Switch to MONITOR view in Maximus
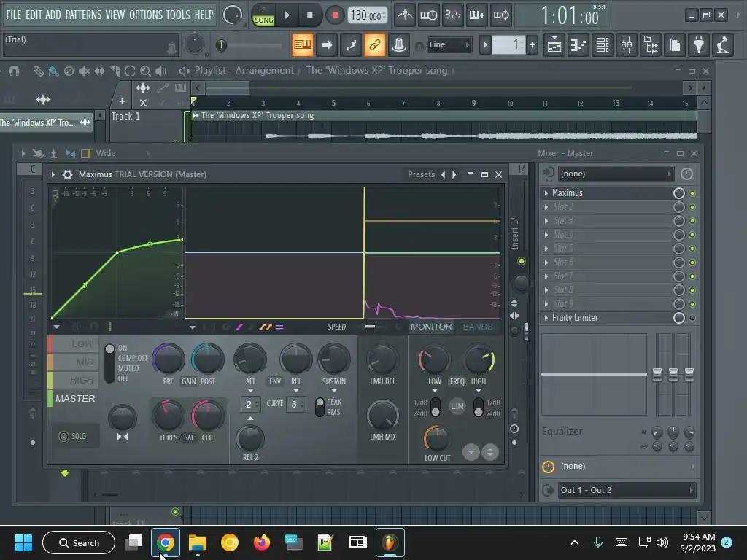Screen dimensions: 747x560 [431, 327]
